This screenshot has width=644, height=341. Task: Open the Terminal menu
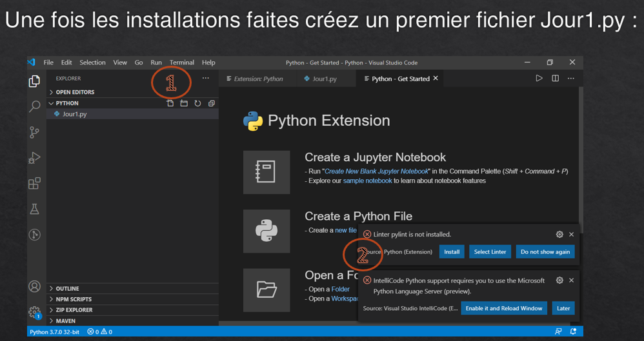point(181,63)
